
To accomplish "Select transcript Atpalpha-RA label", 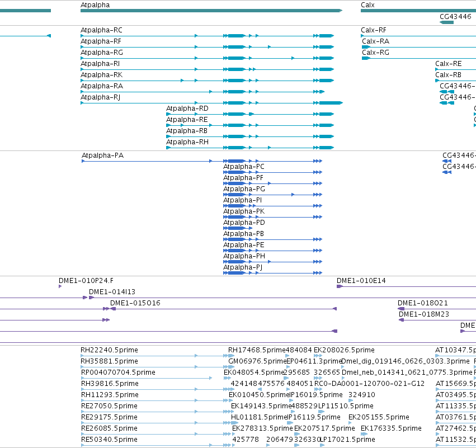I will [x=102, y=86].
